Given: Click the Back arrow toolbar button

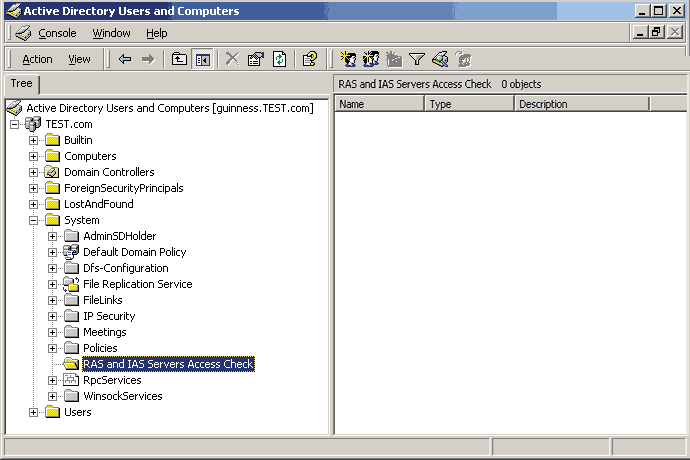Looking at the screenshot, I should 125,59.
